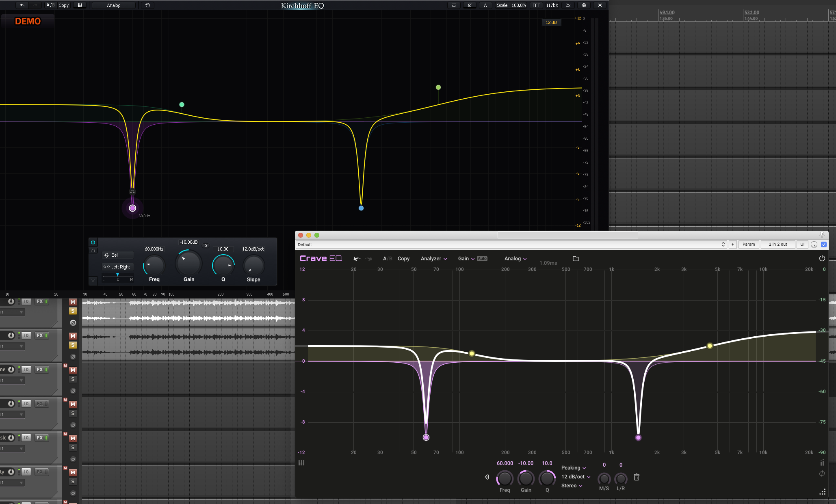Click the headphone icon above the 60Hz band node
The width and height of the screenshot is (836, 504).
(132, 192)
